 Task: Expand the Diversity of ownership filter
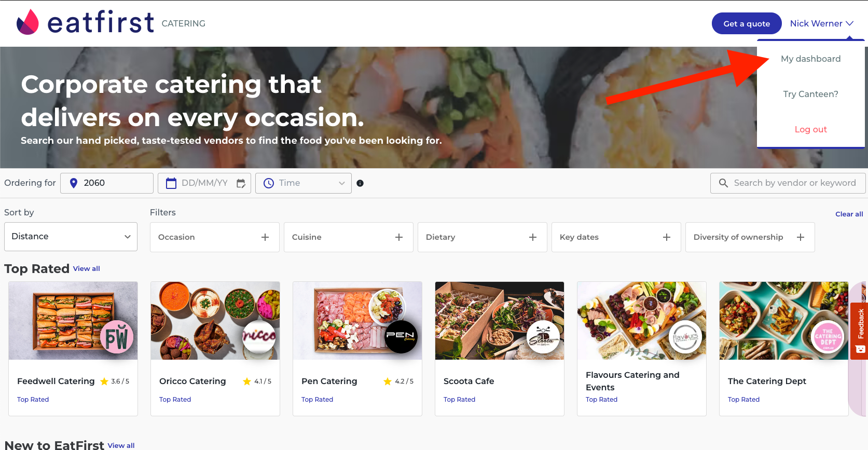[x=750, y=237]
